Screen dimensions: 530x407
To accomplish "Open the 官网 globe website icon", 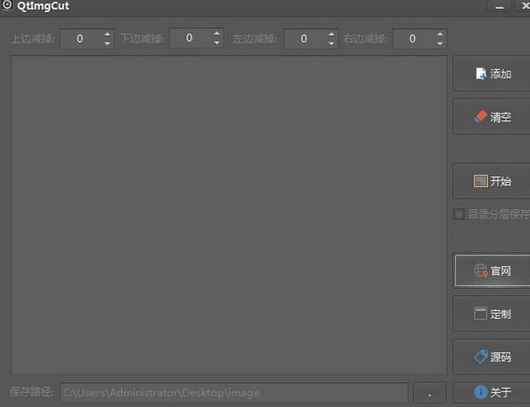I will 481,271.
